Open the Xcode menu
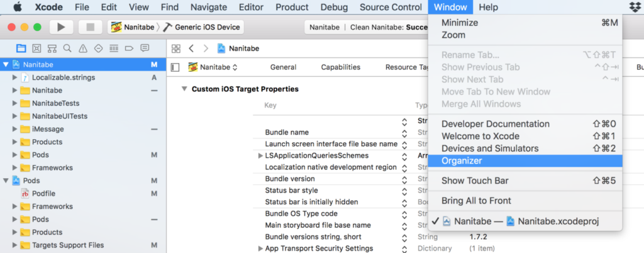This screenshot has width=644, height=253. click(x=49, y=7)
